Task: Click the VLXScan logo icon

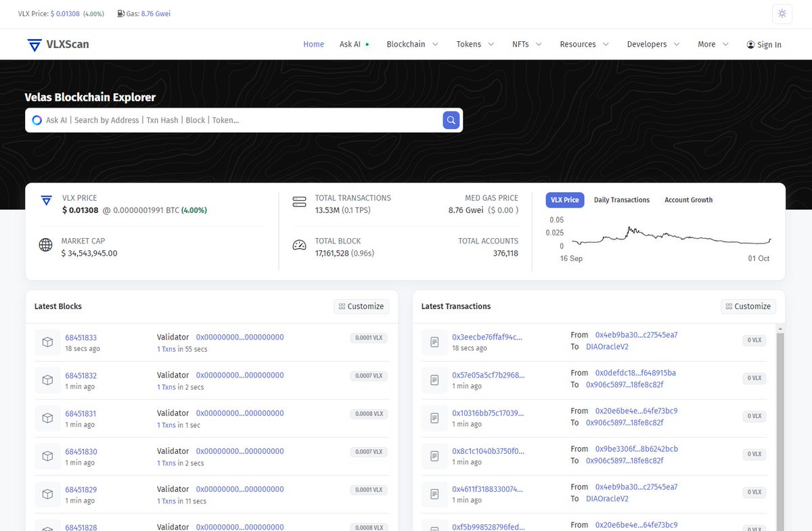Action: [x=35, y=45]
